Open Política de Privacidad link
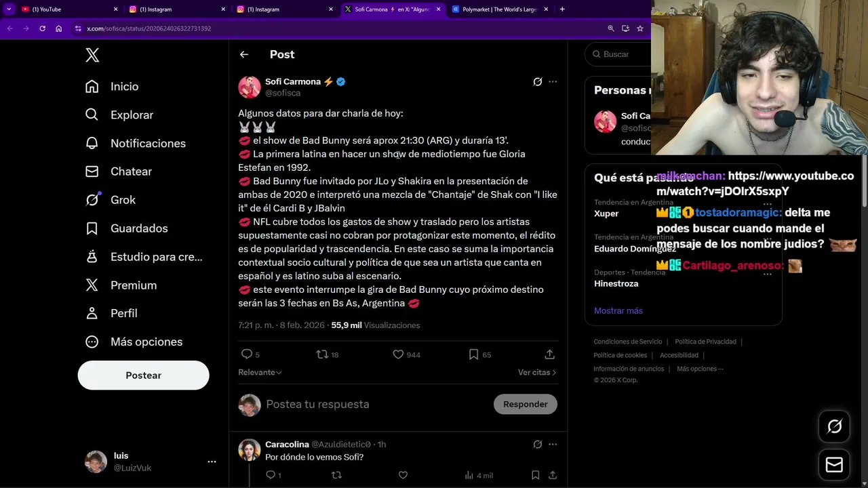Screen dimensions: 868x488 (705, 342)
